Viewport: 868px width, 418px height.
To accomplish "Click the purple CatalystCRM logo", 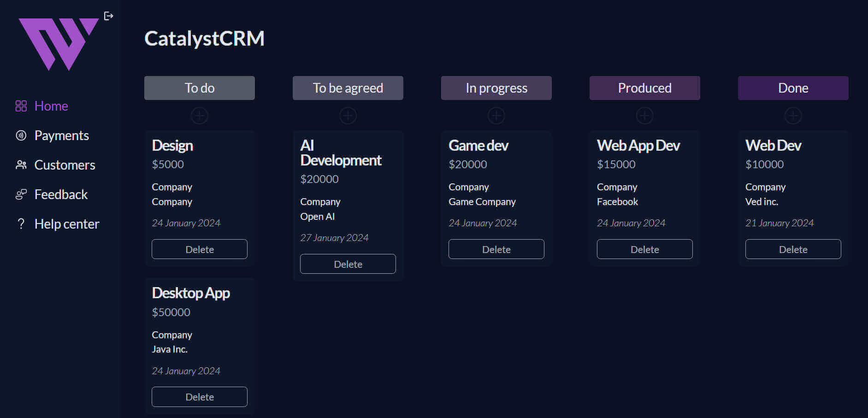I will click(x=58, y=44).
